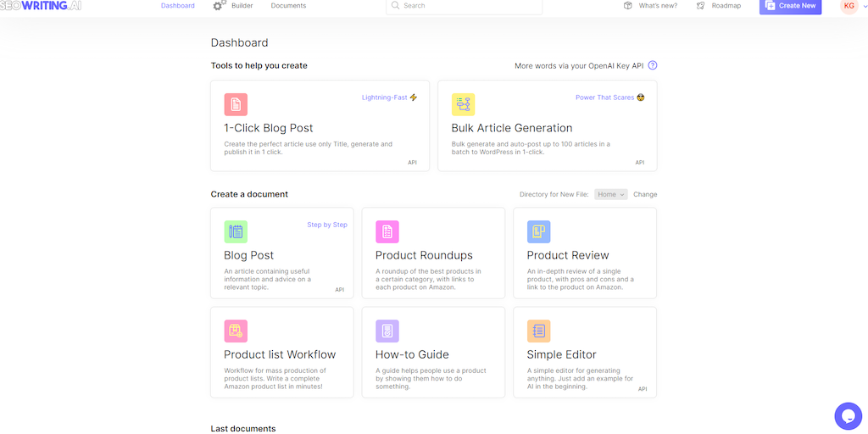Go to the Documents tab

coord(288,6)
